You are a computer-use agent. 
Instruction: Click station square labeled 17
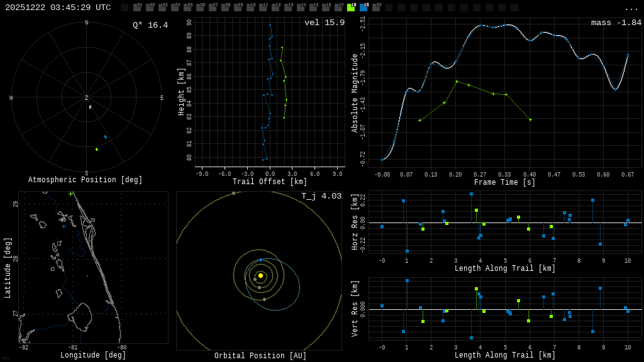coord(338,8)
